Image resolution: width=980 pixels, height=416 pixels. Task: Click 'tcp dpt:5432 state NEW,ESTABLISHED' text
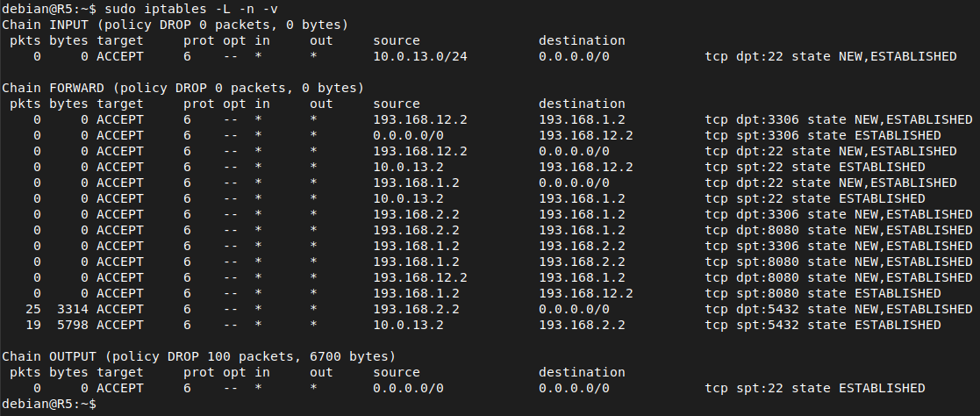839,309
